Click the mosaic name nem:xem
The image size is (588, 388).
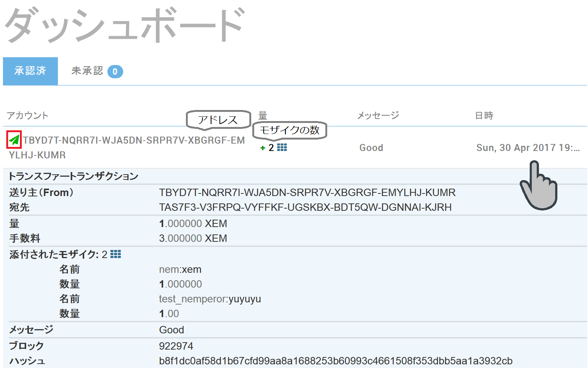click(180, 269)
